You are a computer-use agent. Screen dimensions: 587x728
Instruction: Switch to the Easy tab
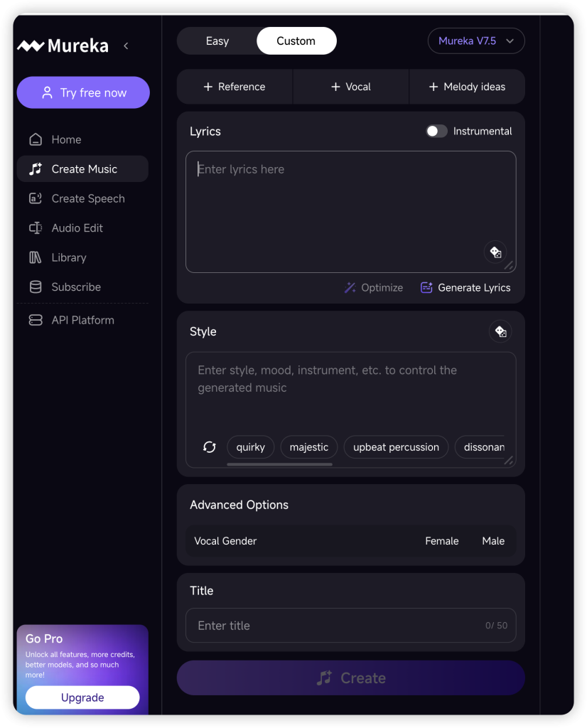(217, 41)
